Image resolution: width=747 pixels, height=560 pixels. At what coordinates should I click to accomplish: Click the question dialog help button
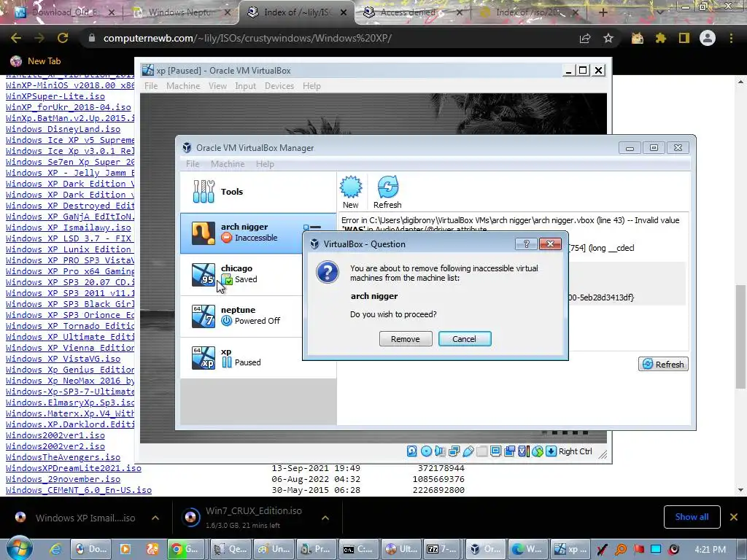point(526,244)
